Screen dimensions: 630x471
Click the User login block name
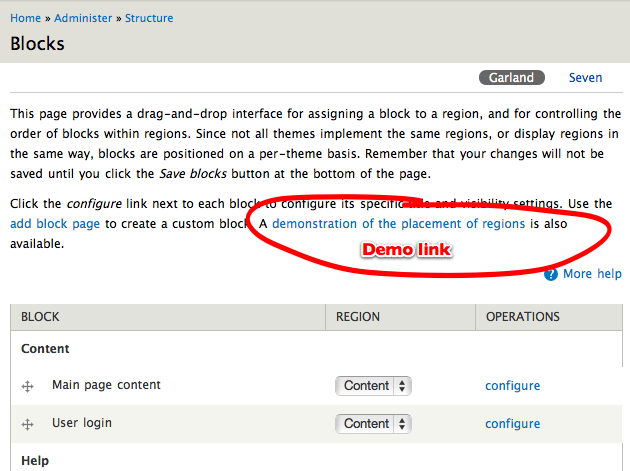tap(82, 423)
